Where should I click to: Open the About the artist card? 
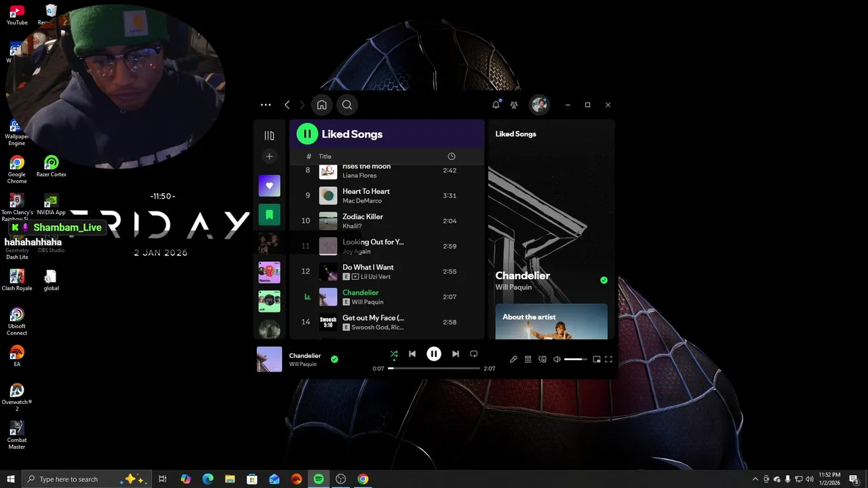pyautogui.click(x=551, y=321)
